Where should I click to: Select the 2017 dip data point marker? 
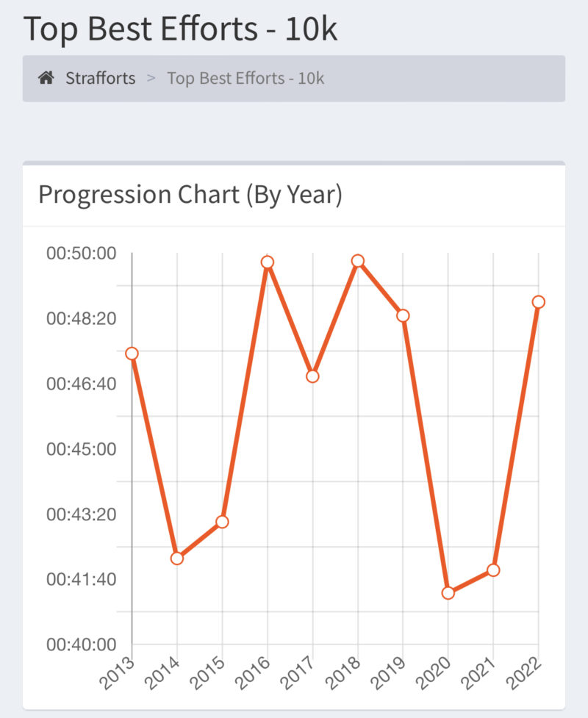click(312, 376)
